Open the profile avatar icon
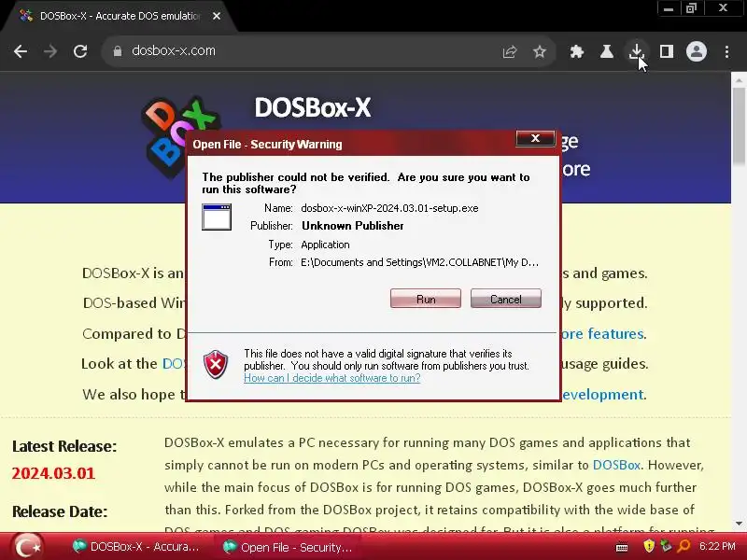 click(x=696, y=51)
